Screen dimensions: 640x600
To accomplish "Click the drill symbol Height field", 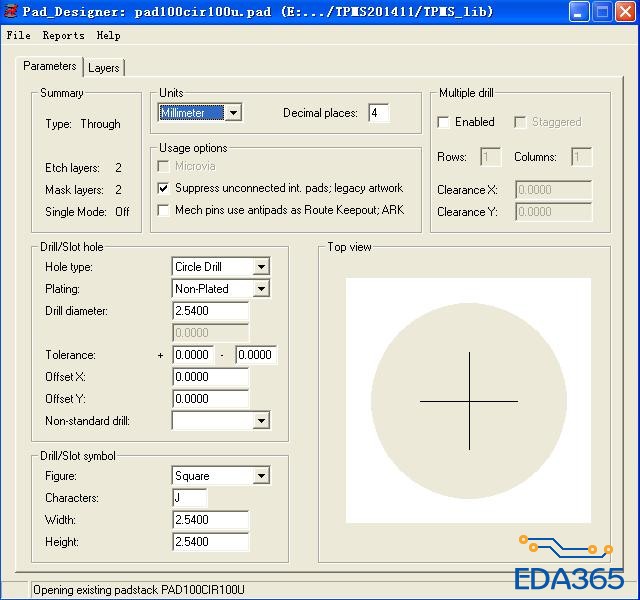I will [x=211, y=542].
